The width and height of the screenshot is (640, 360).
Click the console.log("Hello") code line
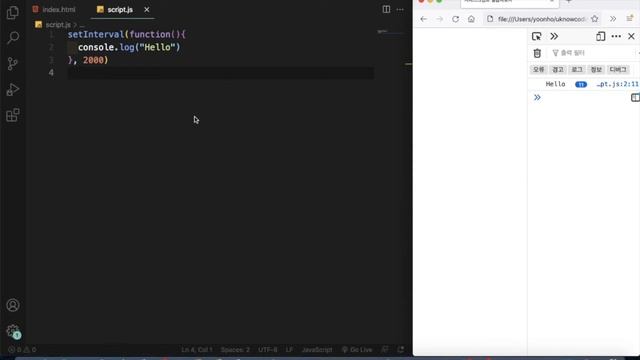129,47
